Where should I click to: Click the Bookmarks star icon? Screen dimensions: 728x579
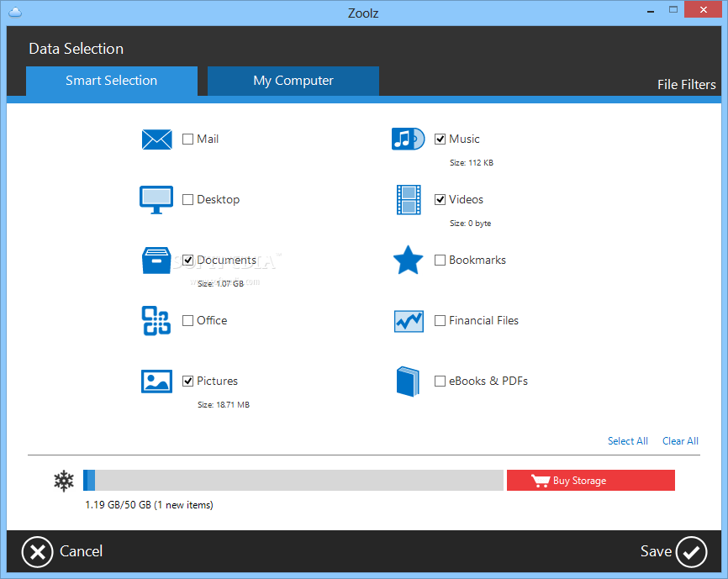pyautogui.click(x=408, y=260)
